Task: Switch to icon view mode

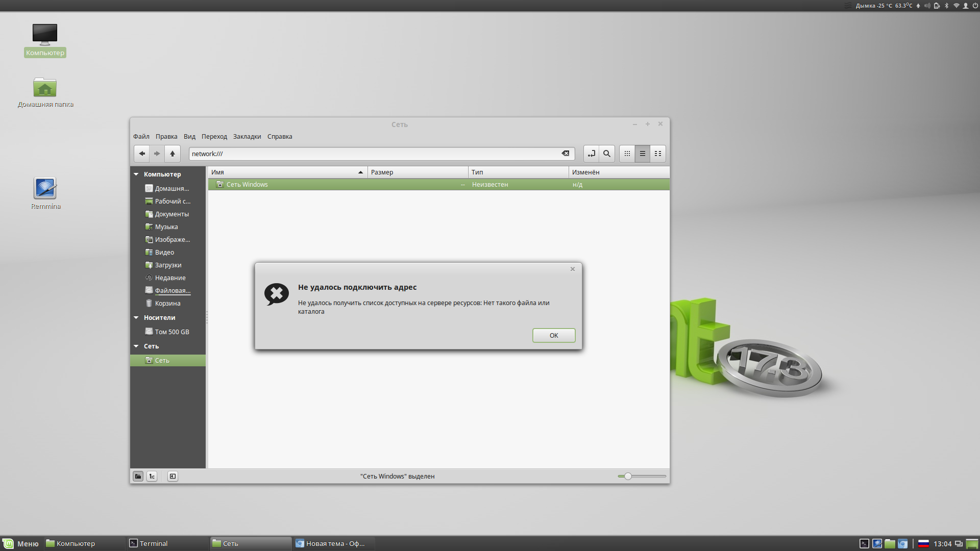Action: pyautogui.click(x=627, y=154)
